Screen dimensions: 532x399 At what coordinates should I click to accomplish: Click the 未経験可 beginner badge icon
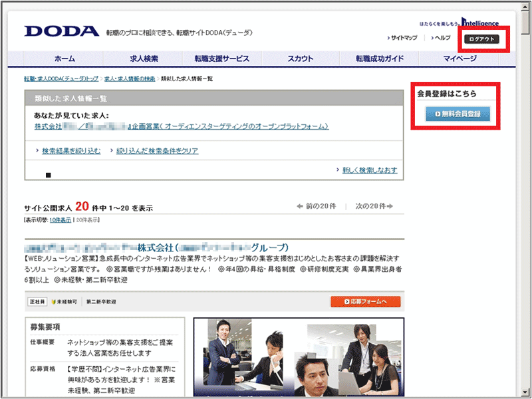(65, 302)
